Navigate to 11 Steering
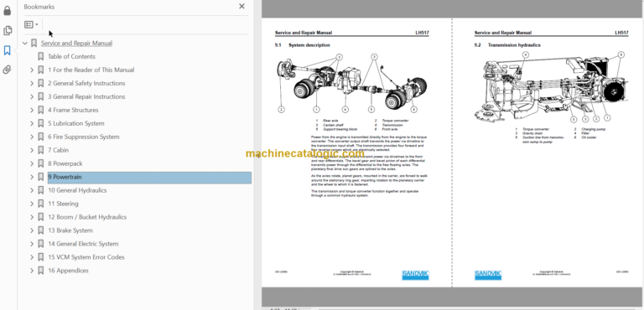644x310 pixels. pyautogui.click(x=63, y=204)
